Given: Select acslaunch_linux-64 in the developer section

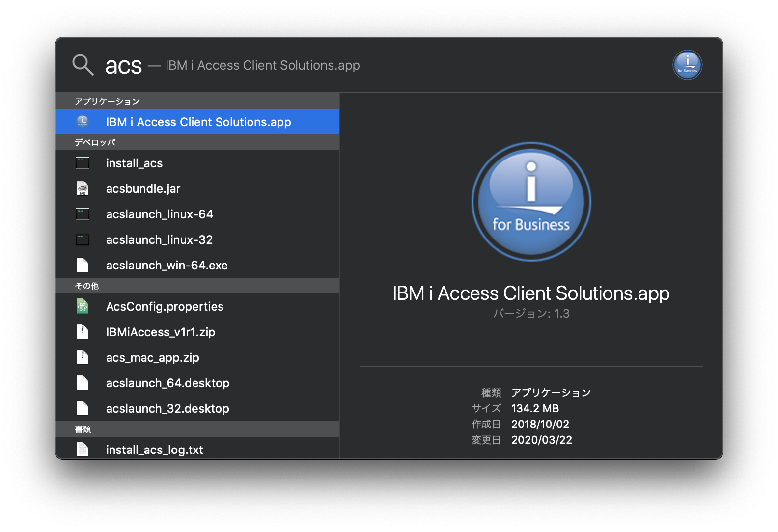Looking at the screenshot, I should pyautogui.click(x=197, y=214).
